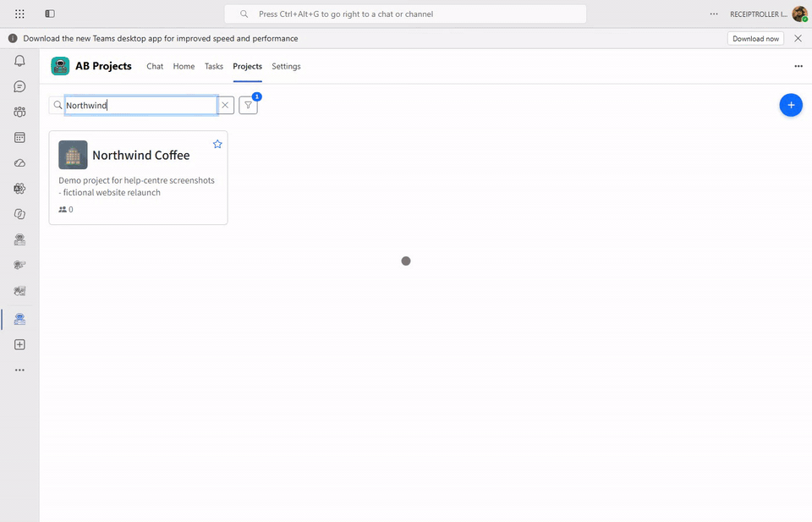Click members count icon on Northwind card
The height and width of the screenshot is (522, 812).
tap(63, 210)
